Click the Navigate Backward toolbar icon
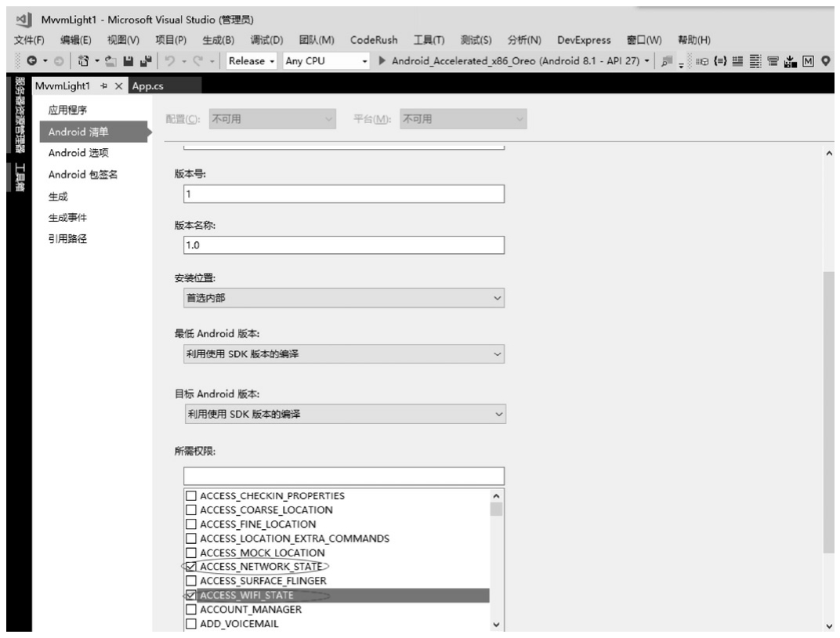Screen dimensions: 840x638 tap(31, 61)
